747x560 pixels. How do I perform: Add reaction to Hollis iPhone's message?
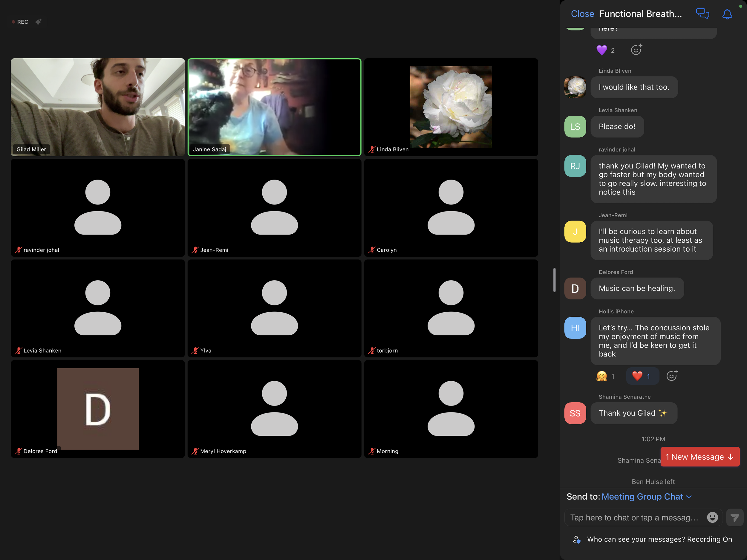672,376
